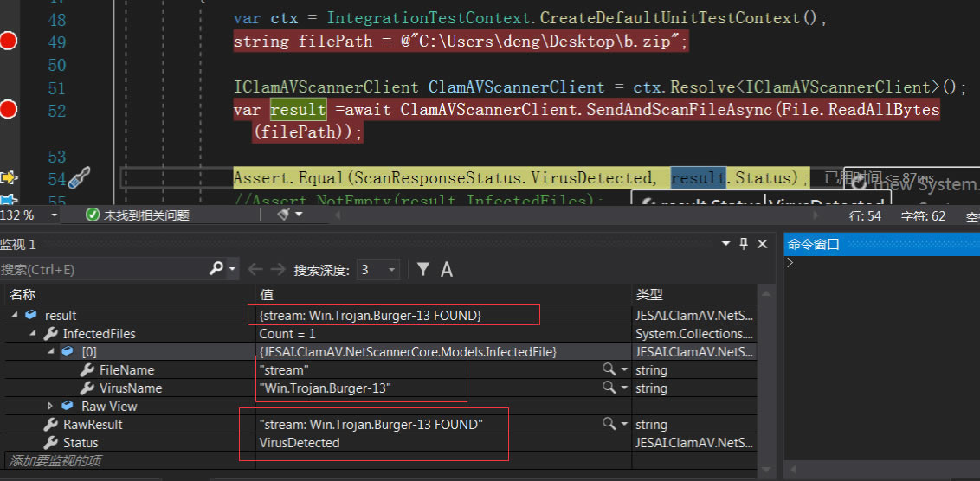The image size is (980, 481).
Task: Click the find next arrow in watch toolbar
Action: tap(278, 270)
